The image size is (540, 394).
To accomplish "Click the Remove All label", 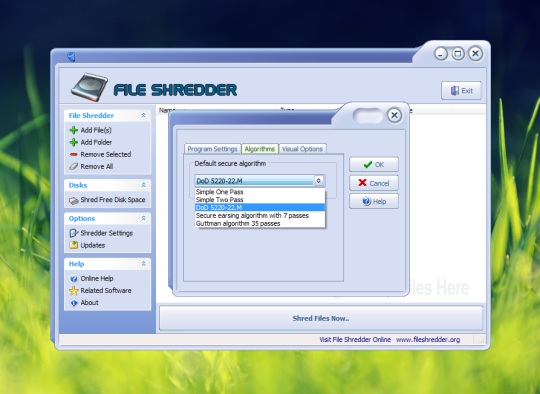I will pyautogui.click(x=97, y=167).
